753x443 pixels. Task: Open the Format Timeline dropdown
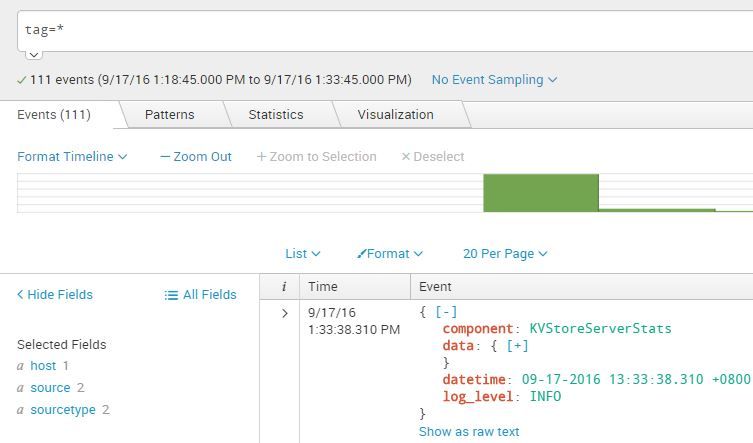[x=72, y=156]
